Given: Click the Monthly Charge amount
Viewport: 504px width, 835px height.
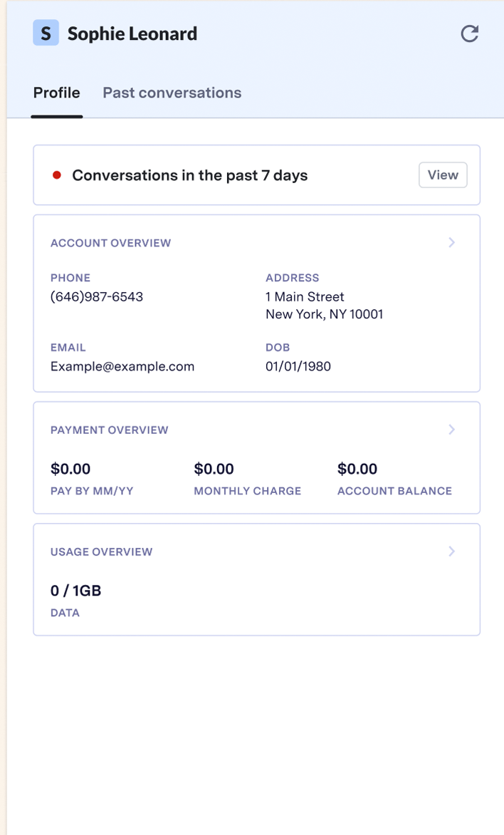Looking at the screenshot, I should [214, 469].
